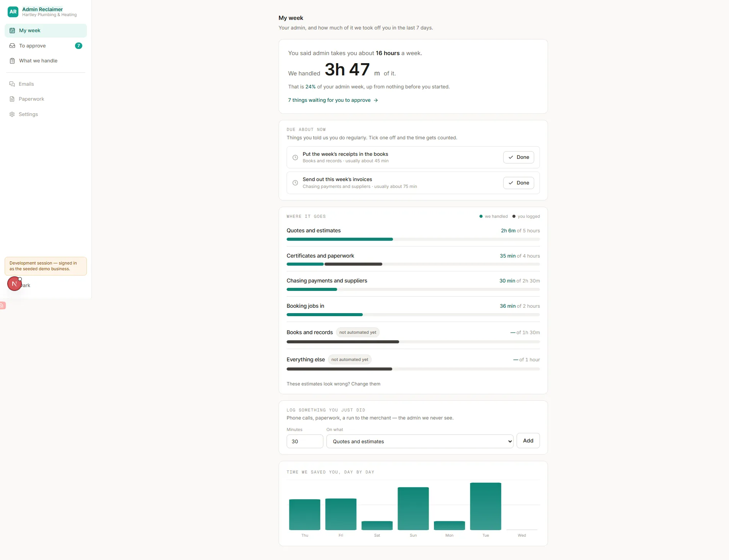Mark send out week's invoices as Done
This screenshot has width=729, height=560.
519,183
